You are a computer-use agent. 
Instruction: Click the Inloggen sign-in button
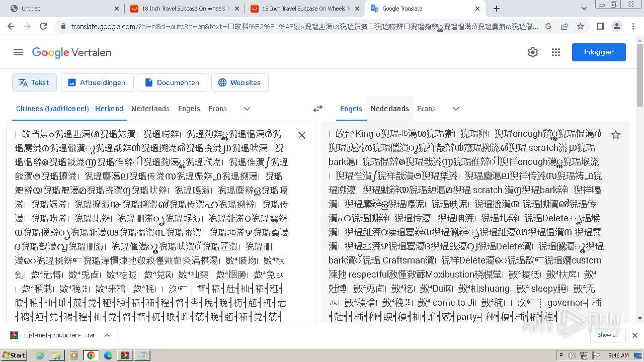click(599, 52)
